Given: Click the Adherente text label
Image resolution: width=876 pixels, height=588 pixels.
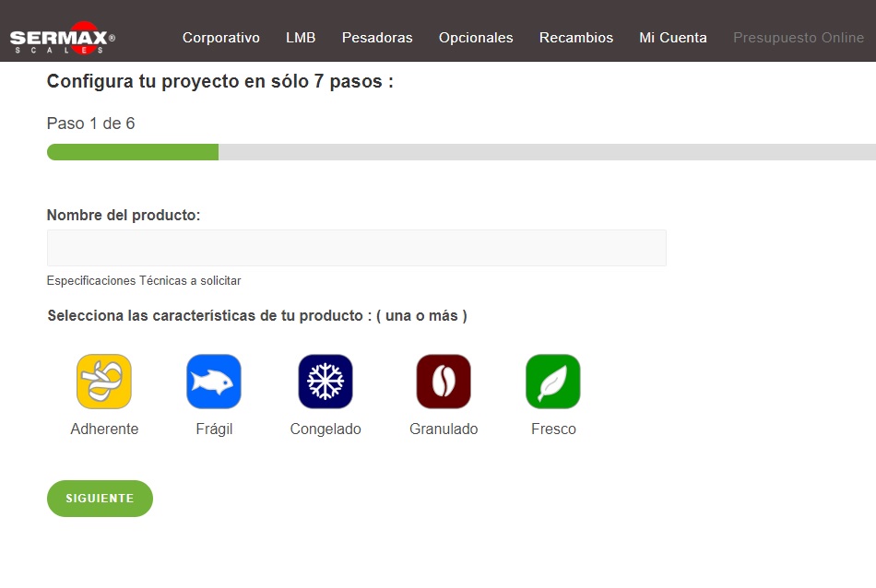Looking at the screenshot, I should point(104,429).
